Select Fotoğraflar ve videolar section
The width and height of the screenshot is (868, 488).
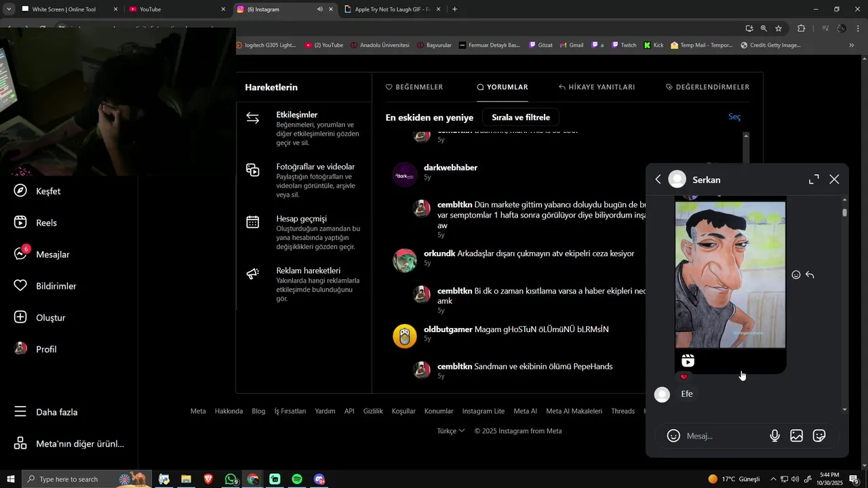304,180
